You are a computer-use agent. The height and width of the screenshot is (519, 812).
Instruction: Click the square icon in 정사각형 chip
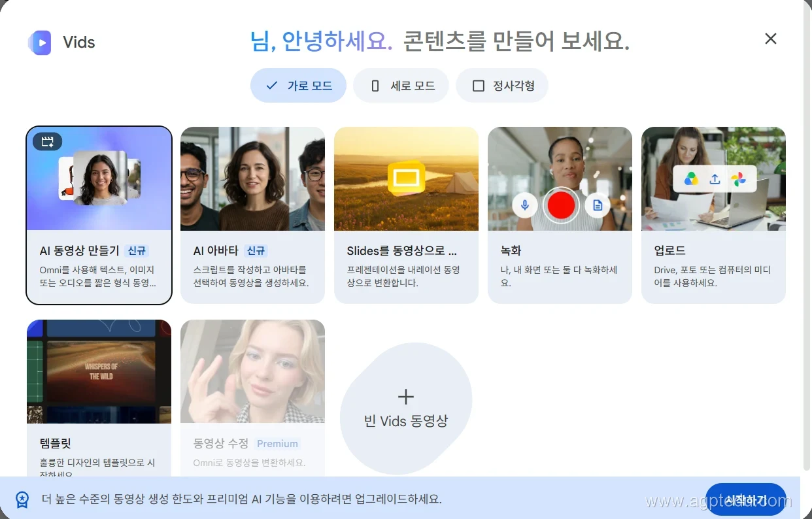(479, 86)
